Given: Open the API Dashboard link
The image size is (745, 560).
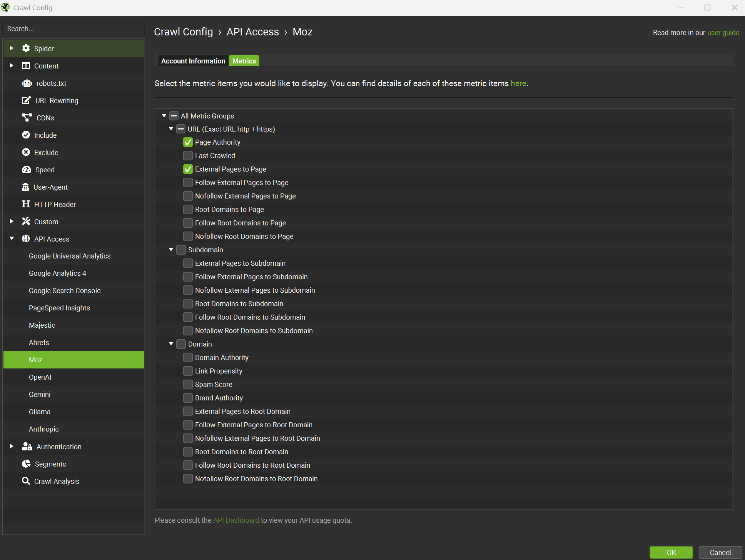Looking at the screenshot, I should click(x=236, y=520).
